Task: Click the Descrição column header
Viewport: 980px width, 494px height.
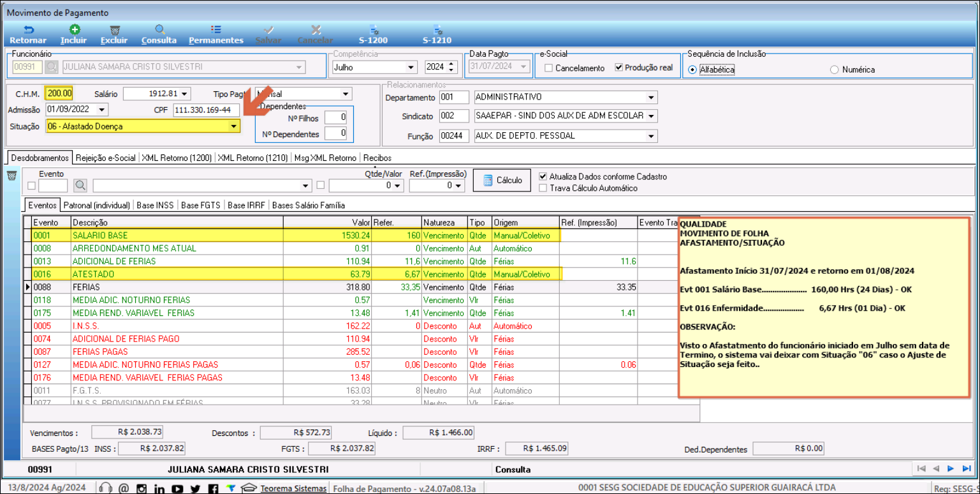Action: click(x=177, y=222)
